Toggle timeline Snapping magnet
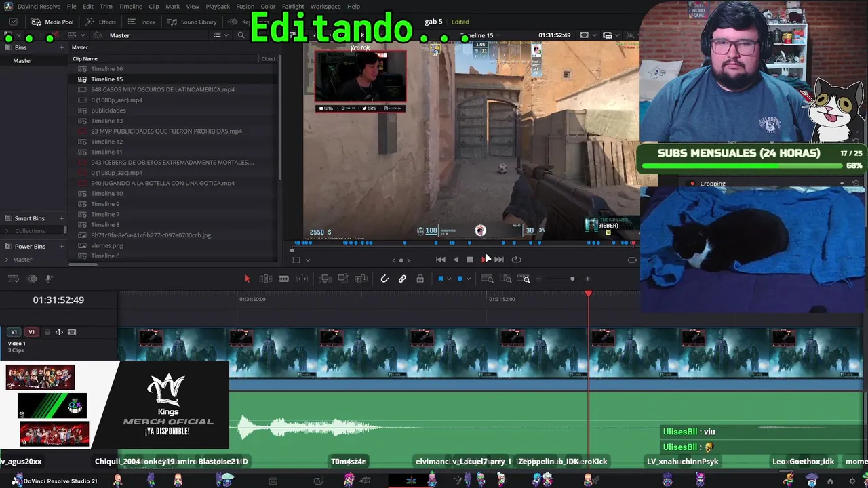The image size is (868, 488). pyautogui.click(x=384, y=279)
